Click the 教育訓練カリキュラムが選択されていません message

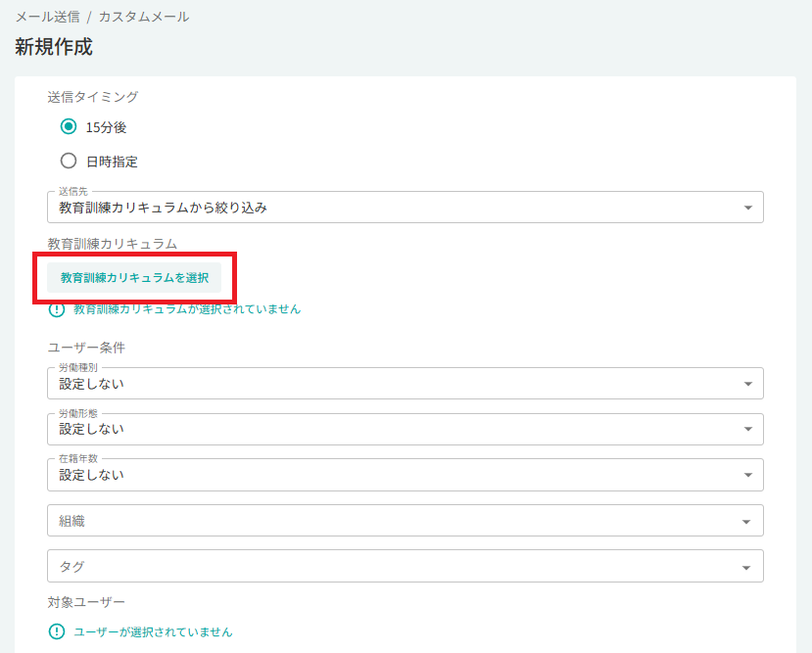187,309
